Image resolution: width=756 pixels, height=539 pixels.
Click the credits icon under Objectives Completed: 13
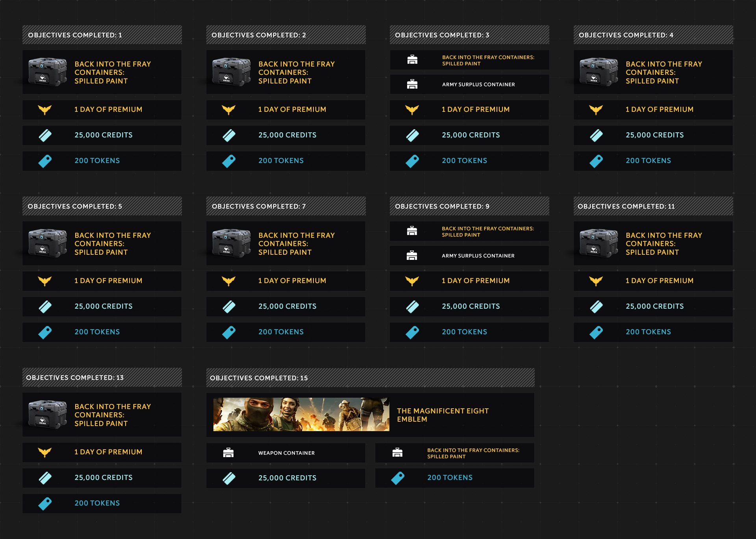[x=45, y=478]
